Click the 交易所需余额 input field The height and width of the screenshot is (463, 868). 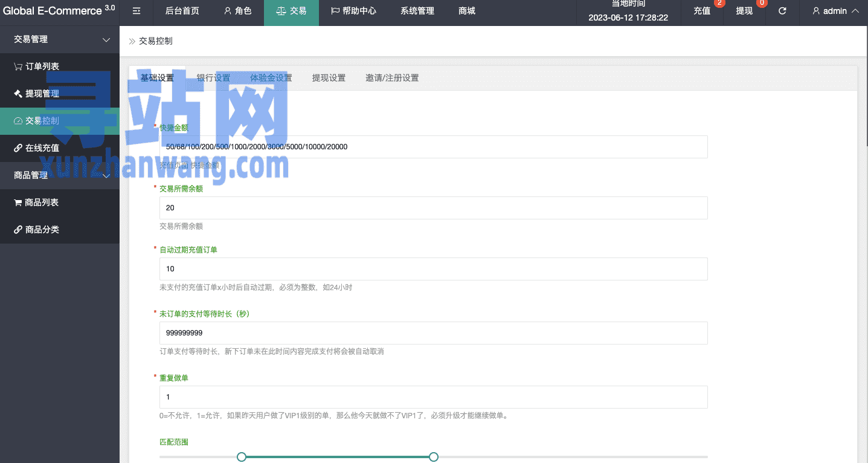(433, 208)
